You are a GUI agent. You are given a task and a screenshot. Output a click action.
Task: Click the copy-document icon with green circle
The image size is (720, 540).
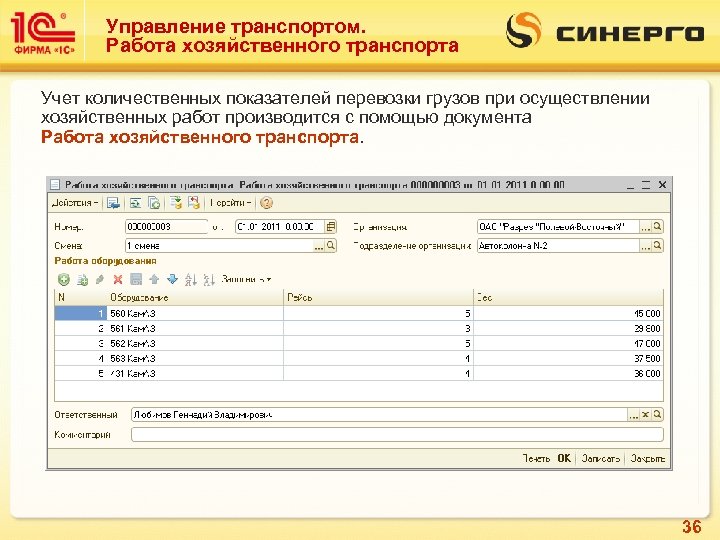(154, 203)
